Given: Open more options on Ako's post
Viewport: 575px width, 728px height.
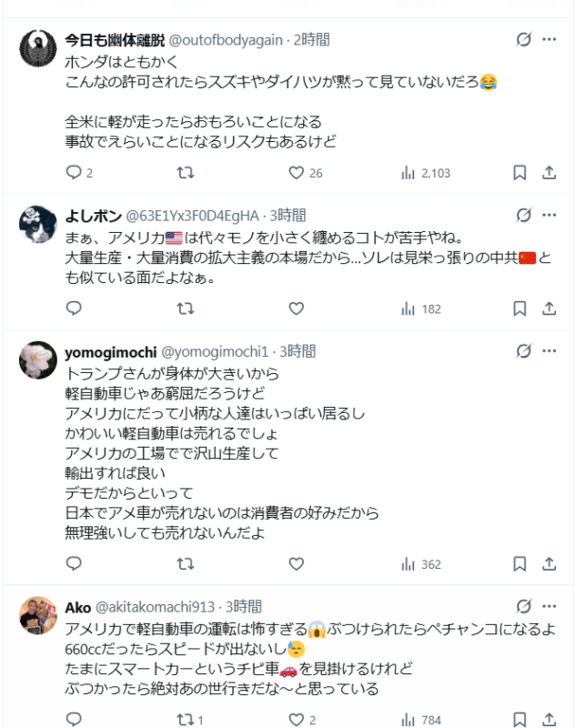Looking at the screenshot, I should tap(549, 604).
